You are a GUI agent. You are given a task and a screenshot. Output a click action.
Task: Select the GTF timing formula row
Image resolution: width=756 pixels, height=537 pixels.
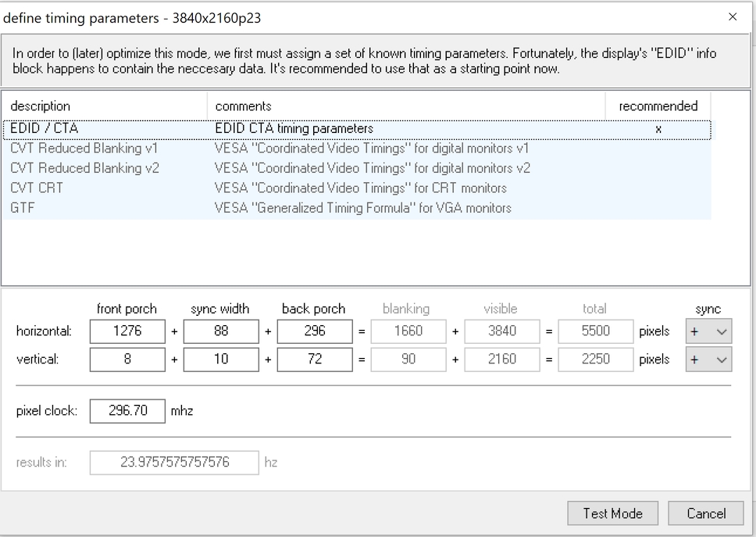(x=22, y=208)
